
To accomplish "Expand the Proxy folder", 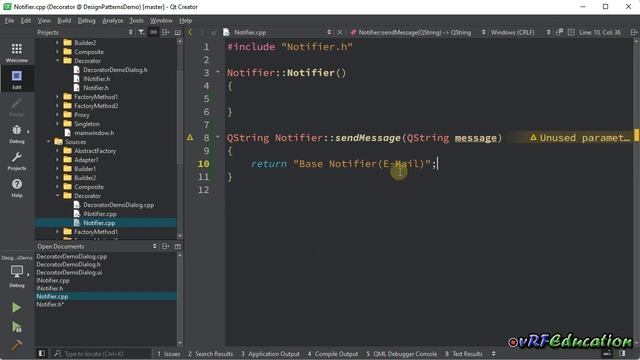I will 58,115.
